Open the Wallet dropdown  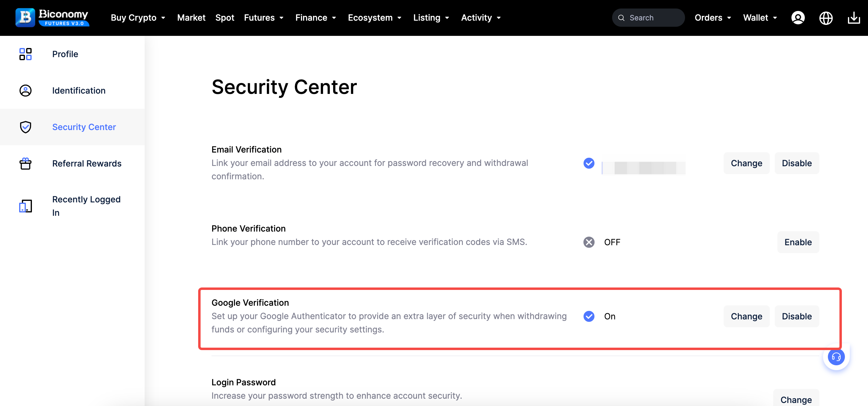coord(760,18)
